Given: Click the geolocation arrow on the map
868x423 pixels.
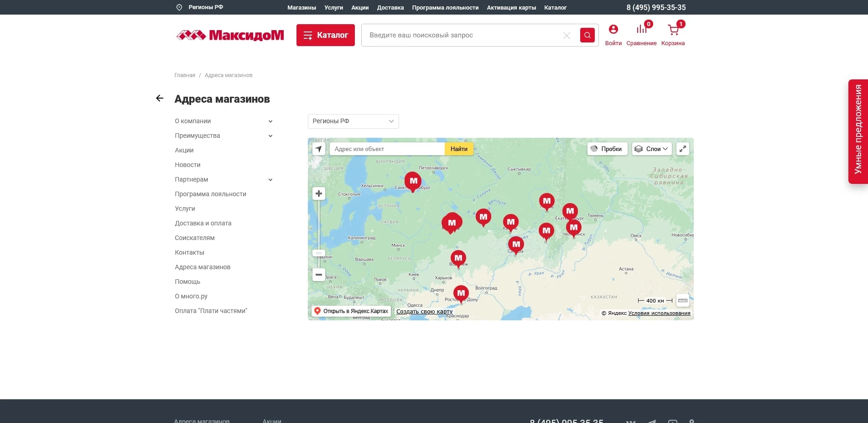Looking at the screenshot, I should pos(318,149).
